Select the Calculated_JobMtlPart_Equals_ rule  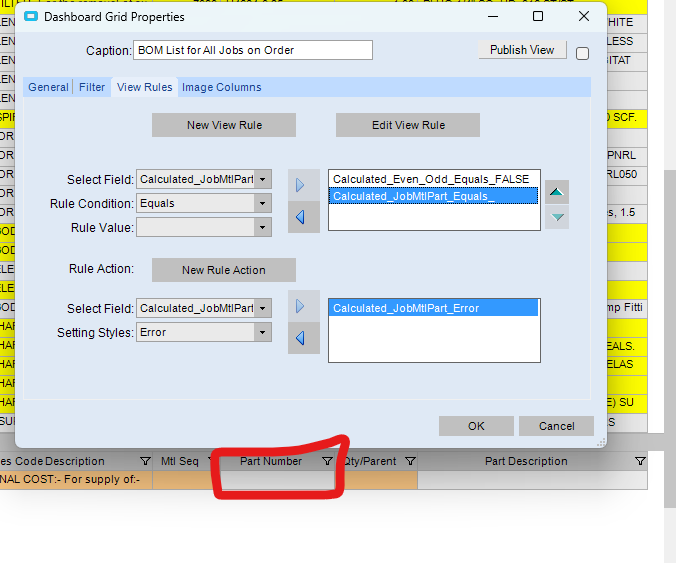coord(434,196)
